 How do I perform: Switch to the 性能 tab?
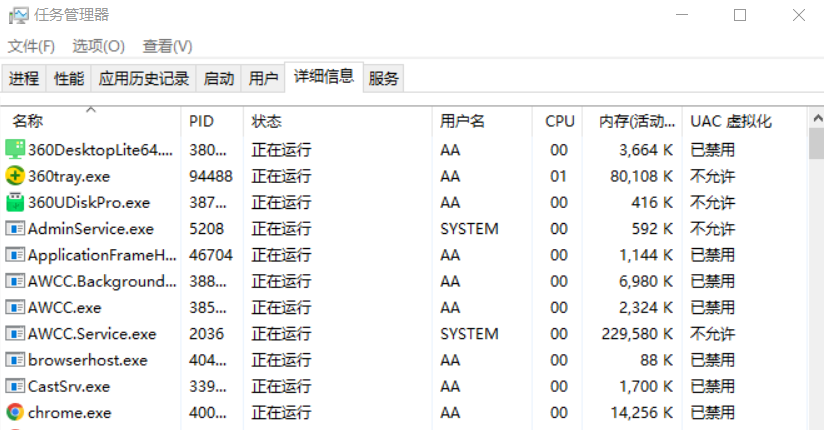click(x=69, y=79)
